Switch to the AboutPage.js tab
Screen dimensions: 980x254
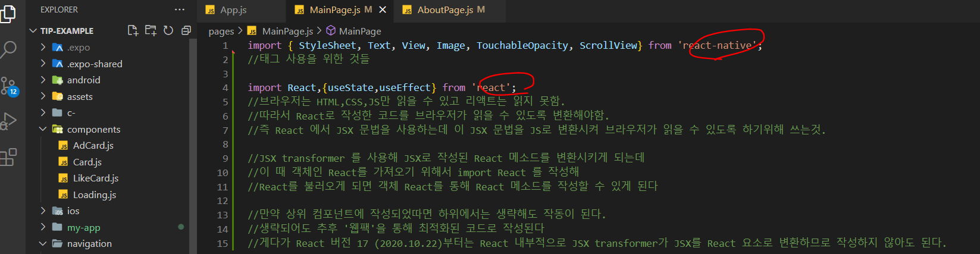pos(444,10)
